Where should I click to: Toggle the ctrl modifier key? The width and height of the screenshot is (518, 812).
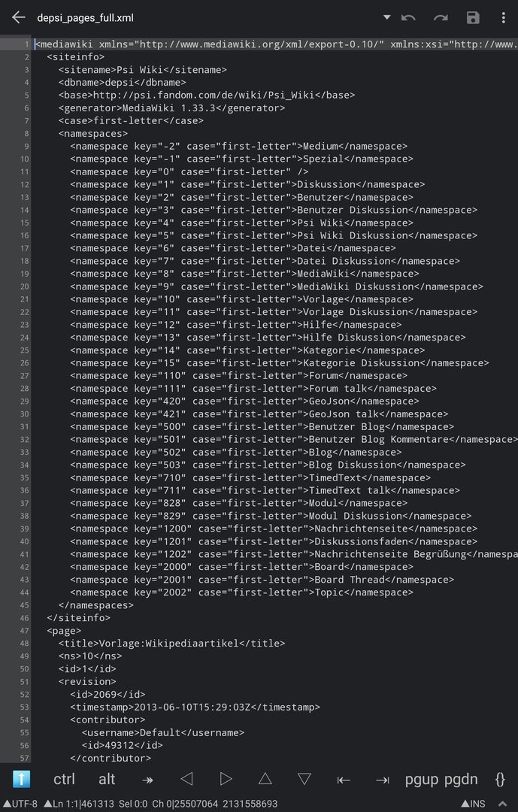click(x=64, y=779)
